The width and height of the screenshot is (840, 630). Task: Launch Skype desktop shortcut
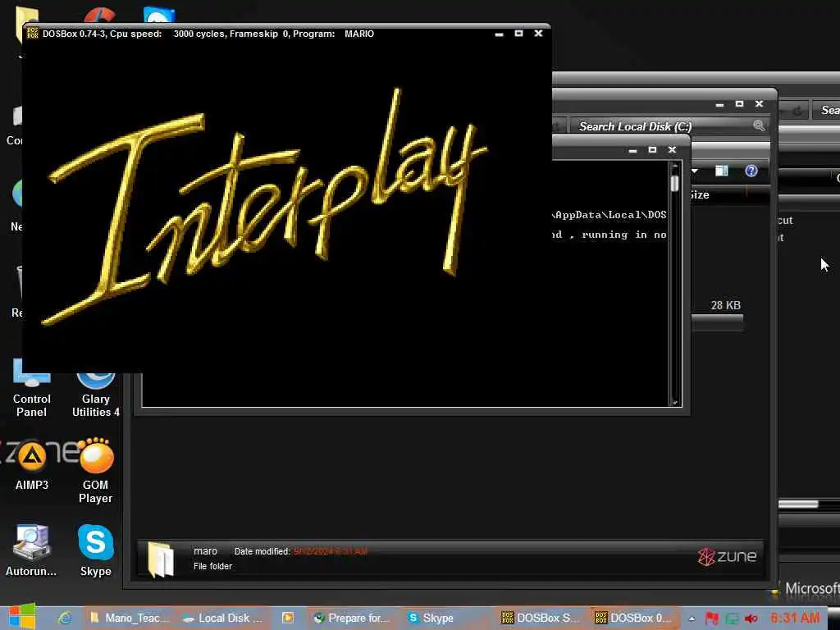(x=95, y=550)
